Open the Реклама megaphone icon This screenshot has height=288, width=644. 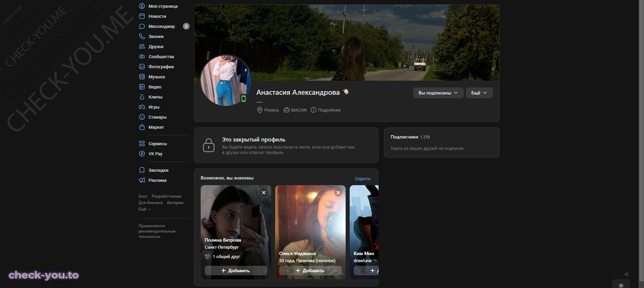point(142,180)
